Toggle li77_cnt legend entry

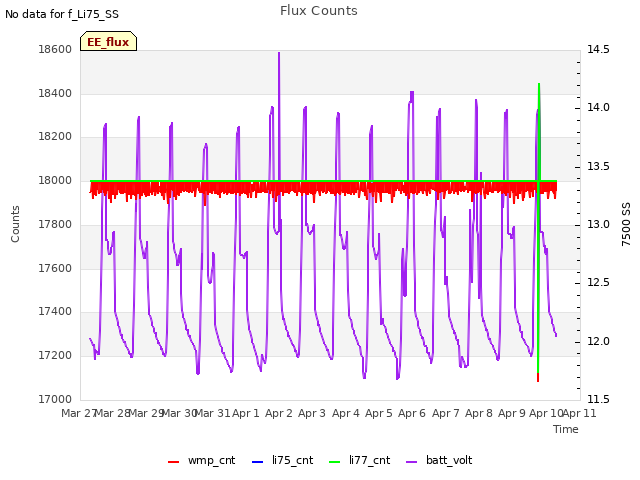click(360, 460)
